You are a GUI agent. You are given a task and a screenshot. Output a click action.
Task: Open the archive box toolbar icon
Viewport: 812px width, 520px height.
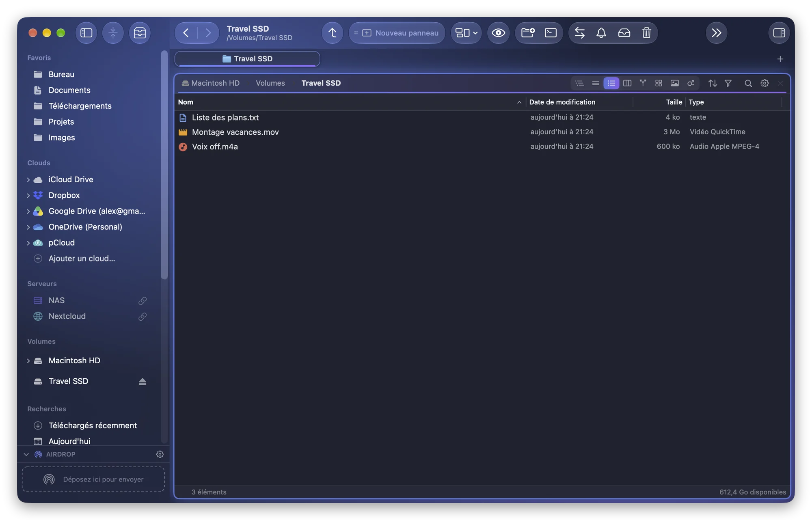pos(140,33)
